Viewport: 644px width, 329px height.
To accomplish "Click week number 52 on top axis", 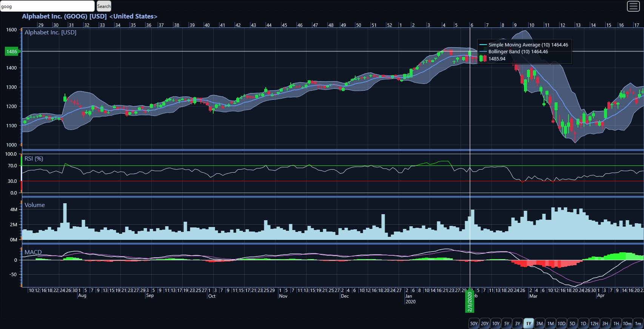I will 390,25.
